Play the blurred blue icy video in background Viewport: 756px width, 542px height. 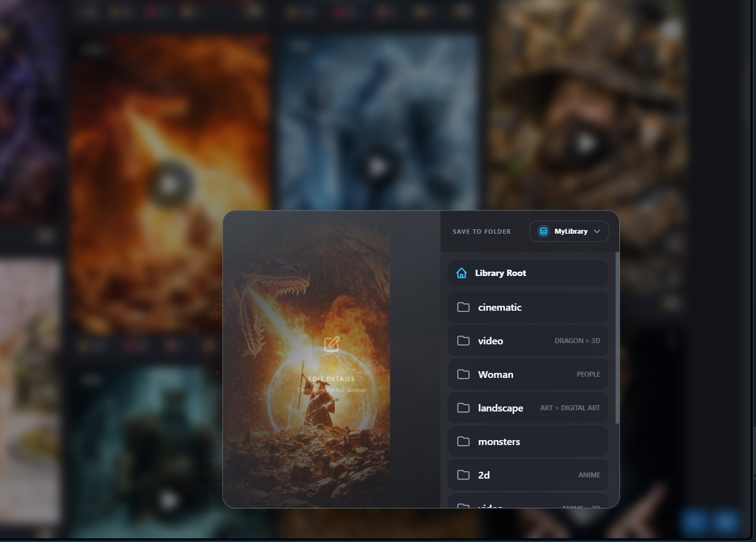click(x=378, y=167)
